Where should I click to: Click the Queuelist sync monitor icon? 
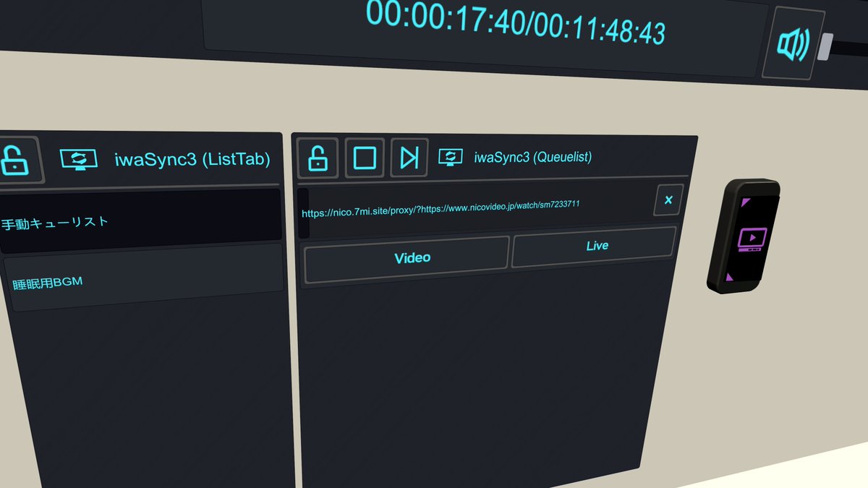click(x=451, y=157)
